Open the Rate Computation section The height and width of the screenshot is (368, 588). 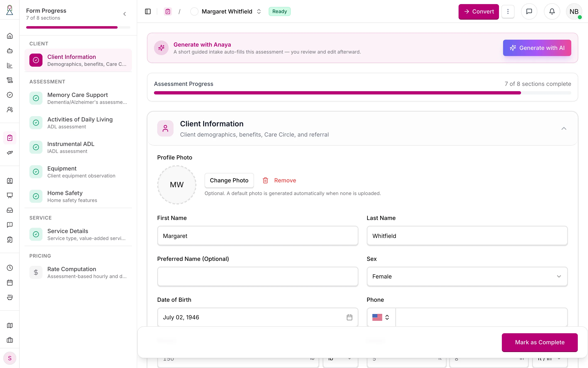point(78,272)
